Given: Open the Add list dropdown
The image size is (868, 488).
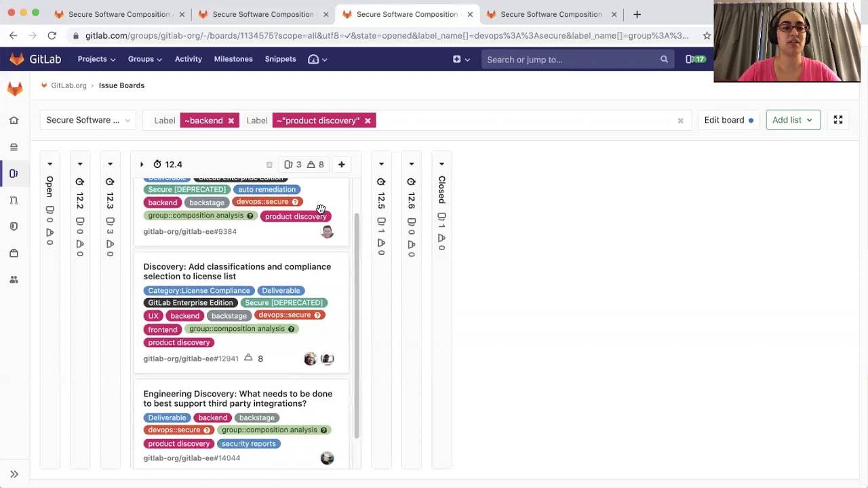Looking at the screenshot, I should (793, 120).
